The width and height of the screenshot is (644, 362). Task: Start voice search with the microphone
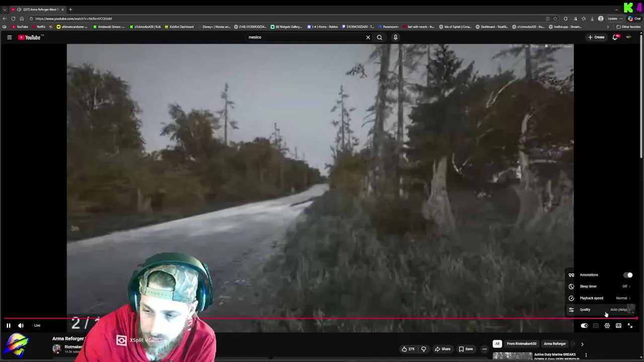click(x=395, y=37)
